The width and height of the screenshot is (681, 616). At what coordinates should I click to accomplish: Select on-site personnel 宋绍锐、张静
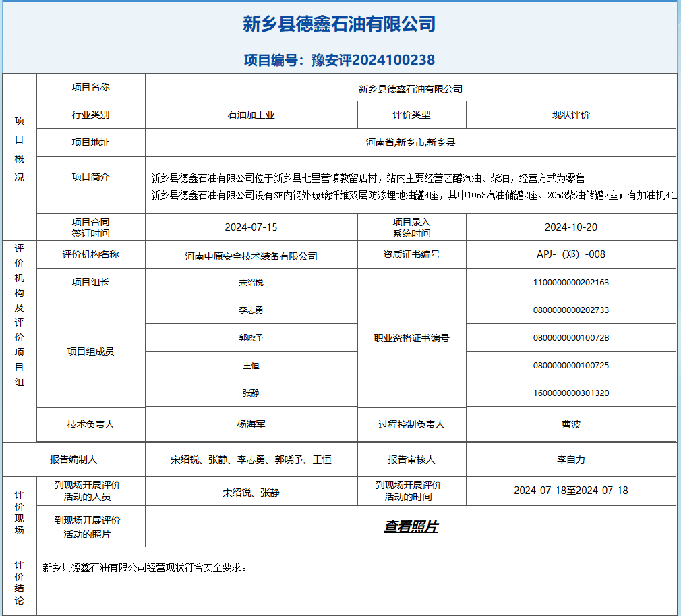[x=251, y=493]
